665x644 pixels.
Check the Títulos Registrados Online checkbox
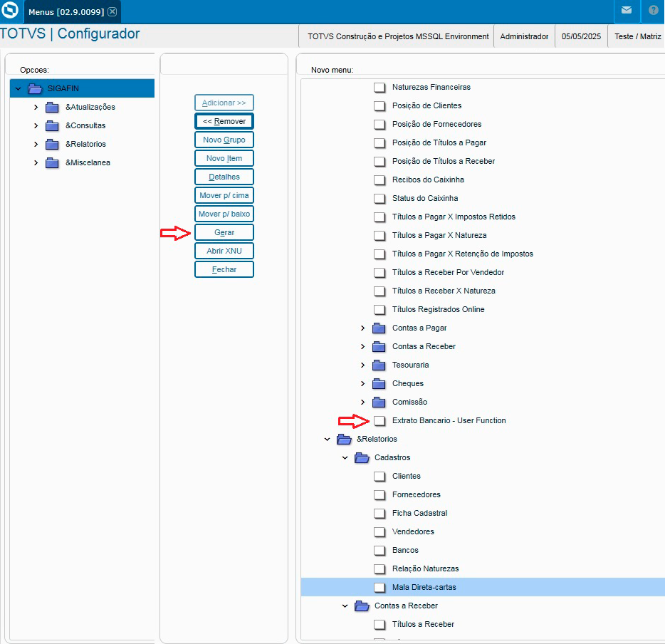coord(379,310)
